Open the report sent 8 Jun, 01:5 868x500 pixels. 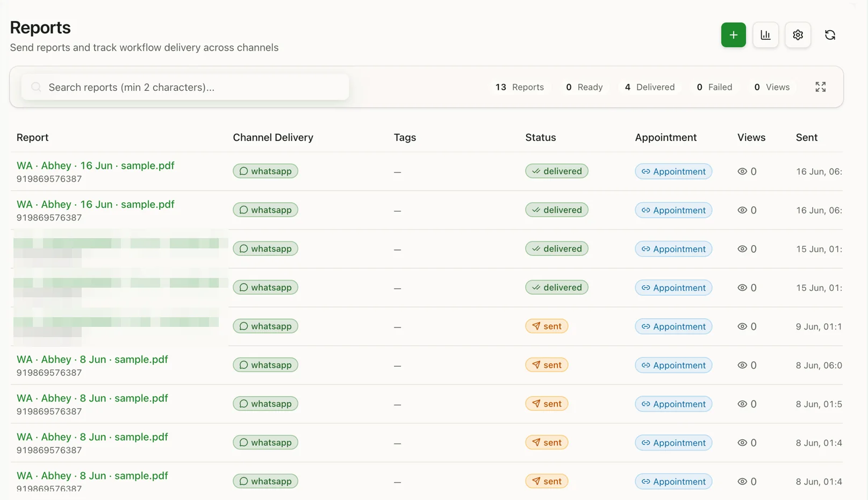[92, 398]
